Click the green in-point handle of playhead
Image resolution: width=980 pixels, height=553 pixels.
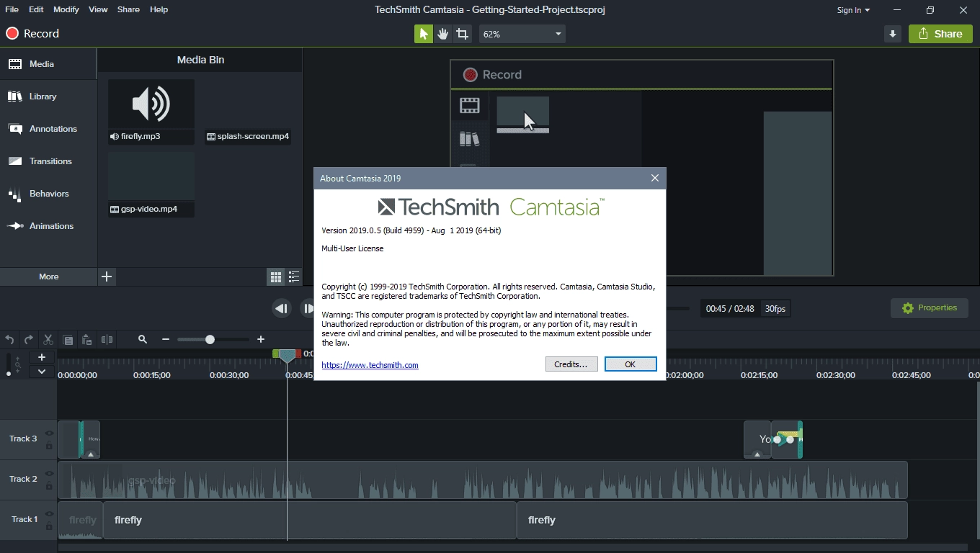(275, 354)
